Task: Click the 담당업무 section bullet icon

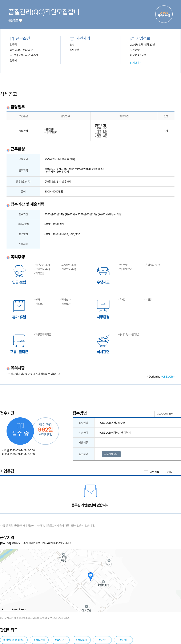Action: coord(8,108)
